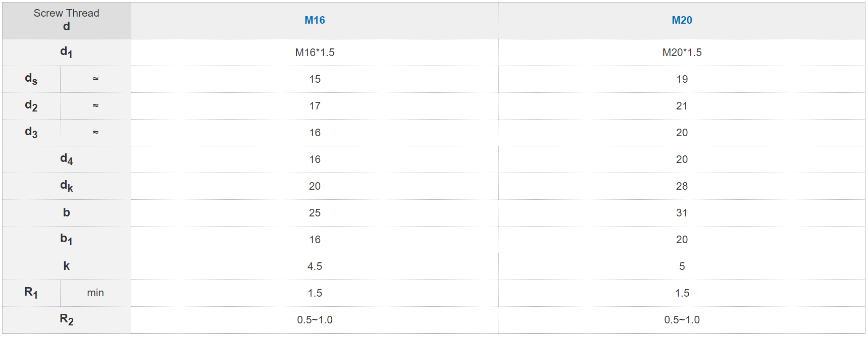
Task: Click the k value 5 under M20
Action: point(682,266)
